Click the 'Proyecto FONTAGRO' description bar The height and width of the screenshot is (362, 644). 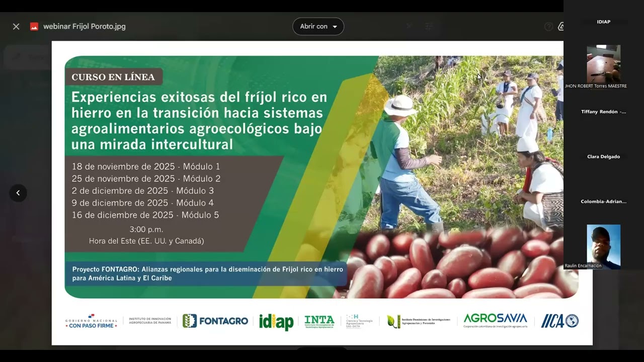206,274
